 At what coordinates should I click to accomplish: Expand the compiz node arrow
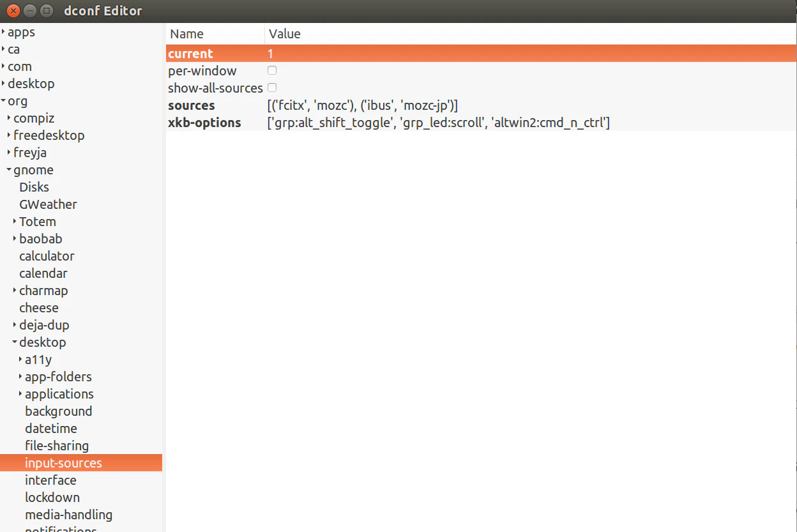coord(9,118)
